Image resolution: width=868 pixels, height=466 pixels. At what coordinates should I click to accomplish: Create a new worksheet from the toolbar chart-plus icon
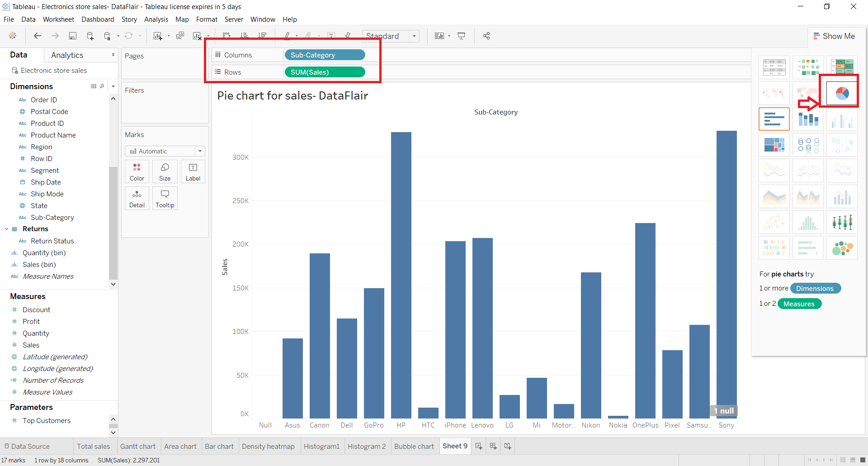point(158,36)
